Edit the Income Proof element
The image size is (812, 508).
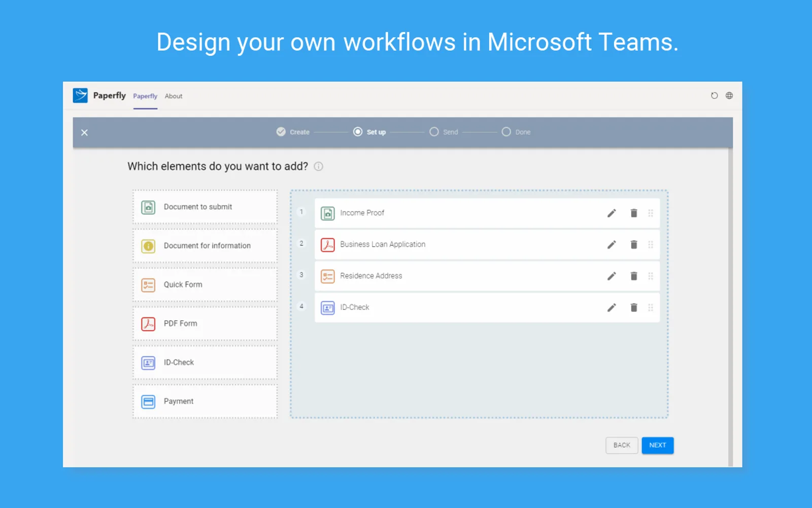pos(612,213)
